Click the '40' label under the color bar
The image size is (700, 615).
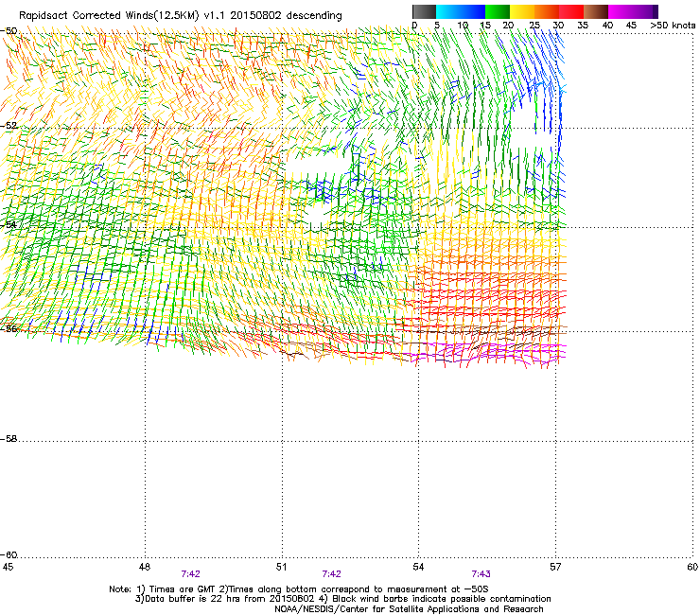click(x=607, y=26)
